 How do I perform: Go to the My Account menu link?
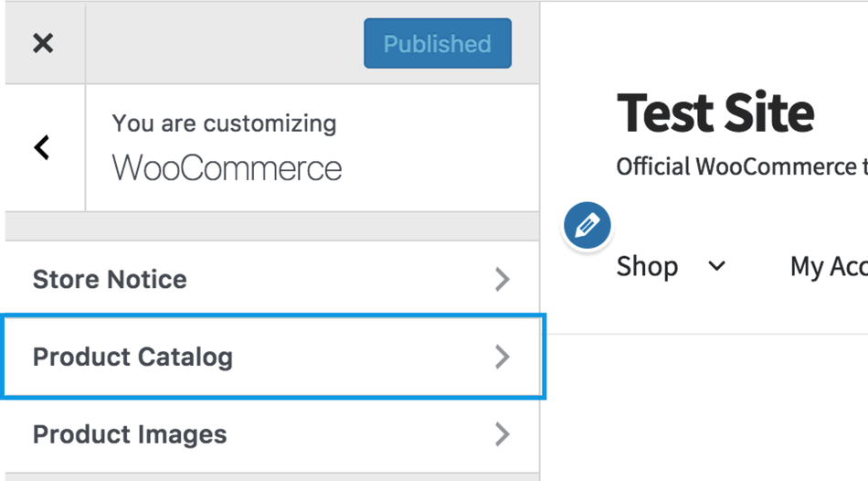828,266
